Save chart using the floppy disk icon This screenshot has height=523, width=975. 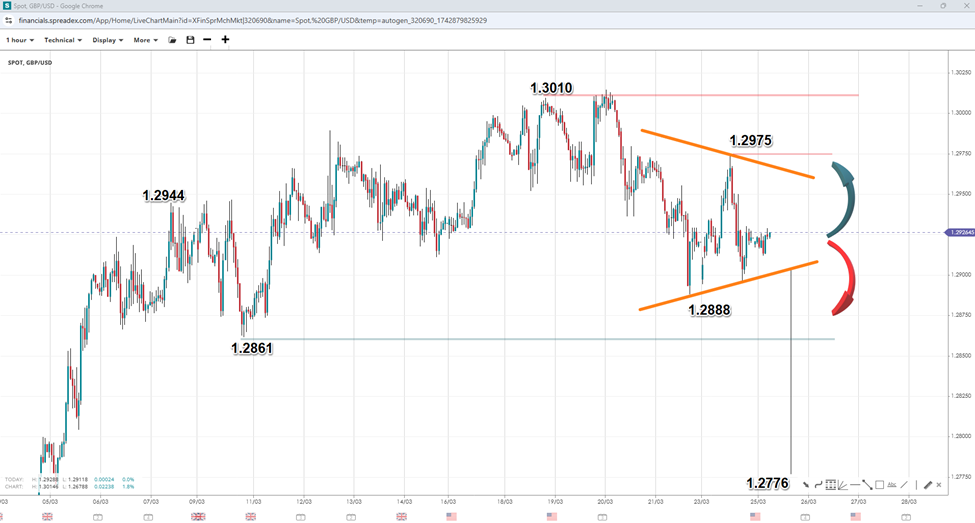click(190, 40)
